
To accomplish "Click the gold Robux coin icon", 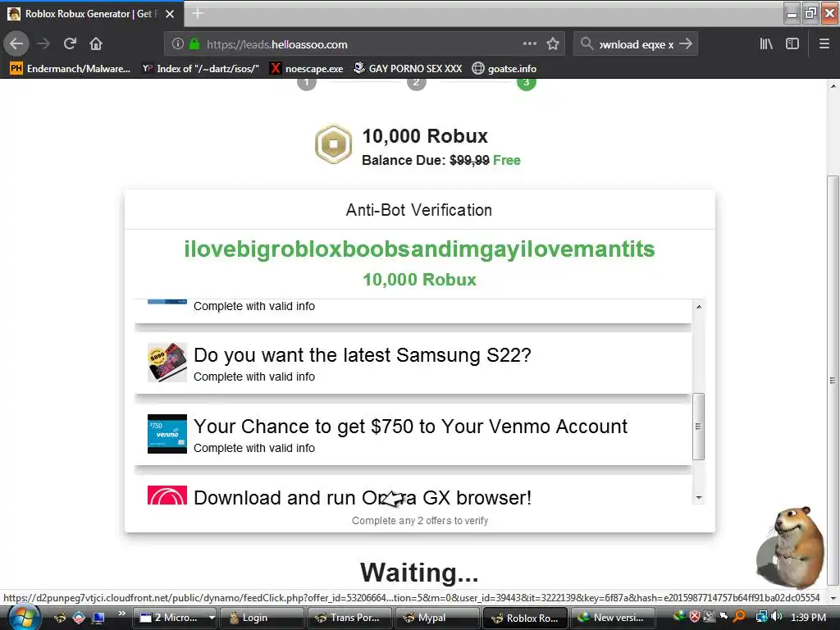I will (x=333, y=144).
